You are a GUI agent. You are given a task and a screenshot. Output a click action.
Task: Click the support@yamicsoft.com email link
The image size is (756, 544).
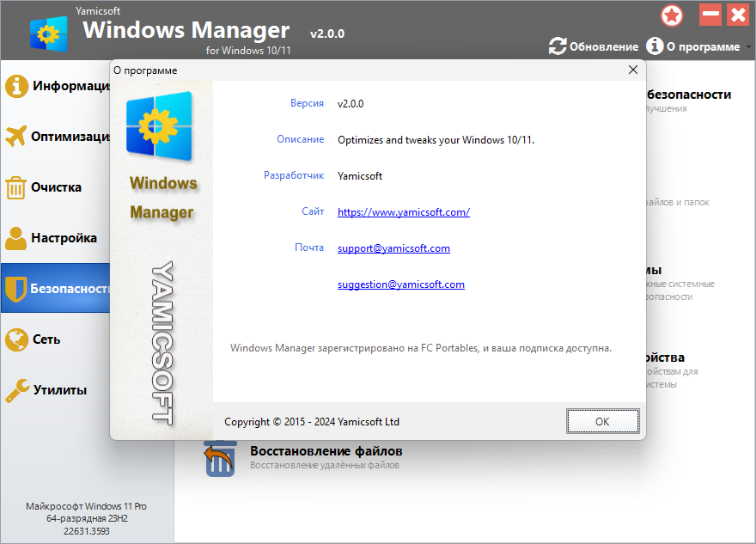pyautogui.click(x=393, y=248)
